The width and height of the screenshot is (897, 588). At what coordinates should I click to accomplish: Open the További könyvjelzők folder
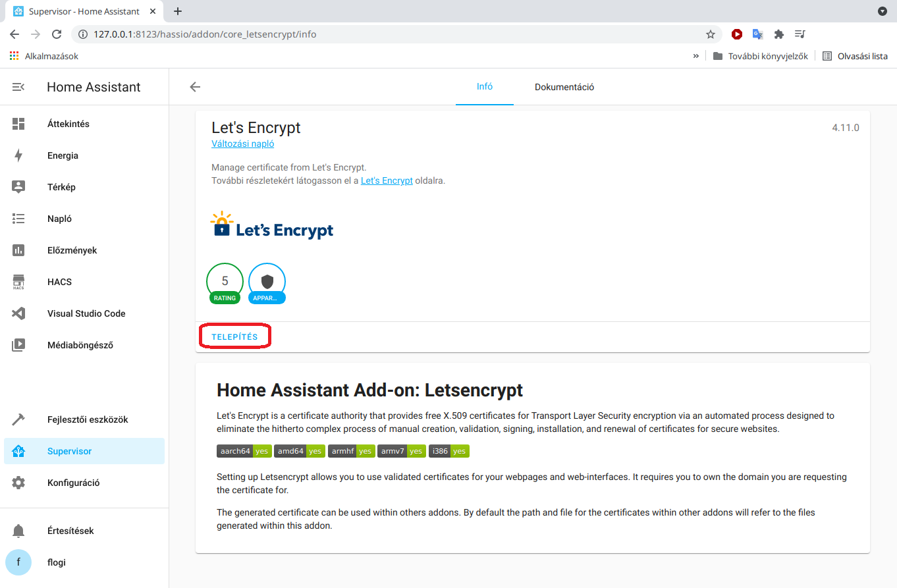(x=761, y=56)
